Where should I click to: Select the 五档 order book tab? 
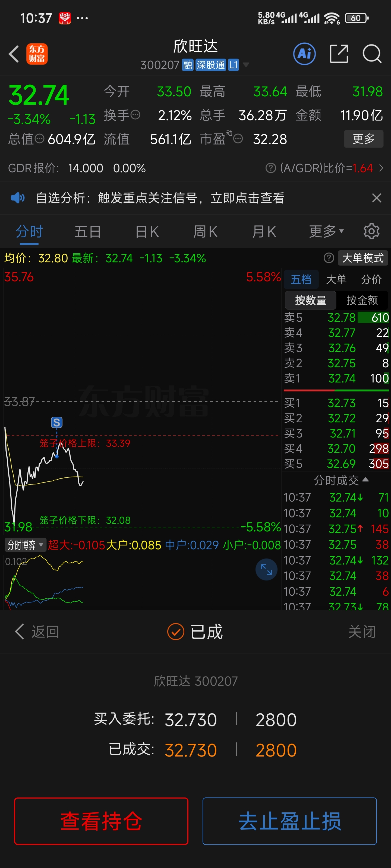point(301,279)
